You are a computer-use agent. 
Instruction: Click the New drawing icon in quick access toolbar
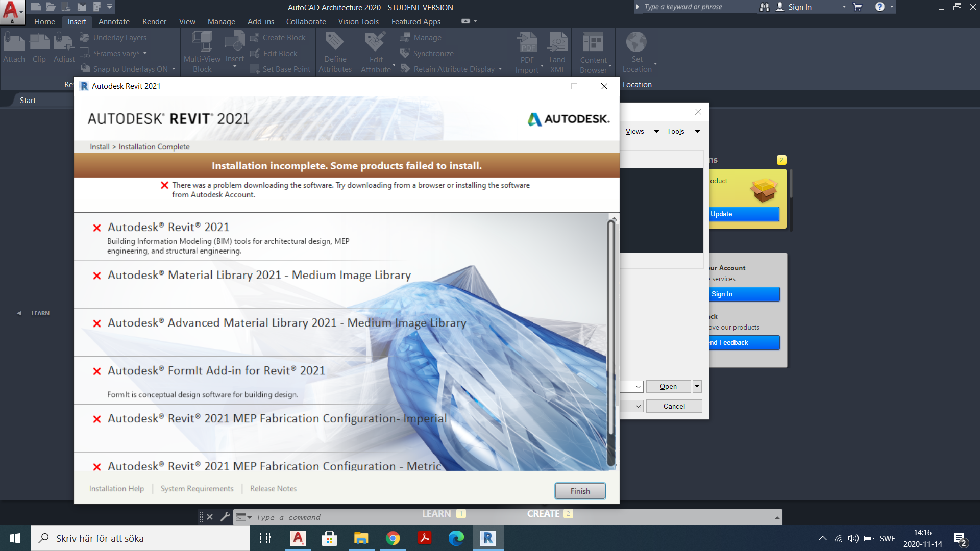pyautogui.click(x=35, y=7)
